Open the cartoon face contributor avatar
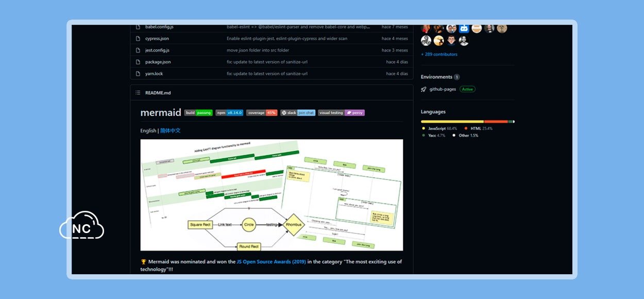This screenshot has height=299, width=644. point(451,41)
